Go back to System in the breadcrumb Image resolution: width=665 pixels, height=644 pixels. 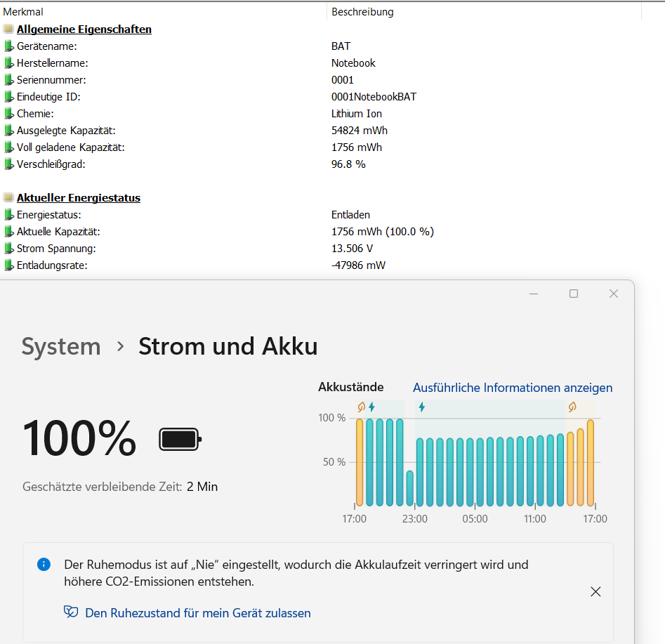point(61,346)
